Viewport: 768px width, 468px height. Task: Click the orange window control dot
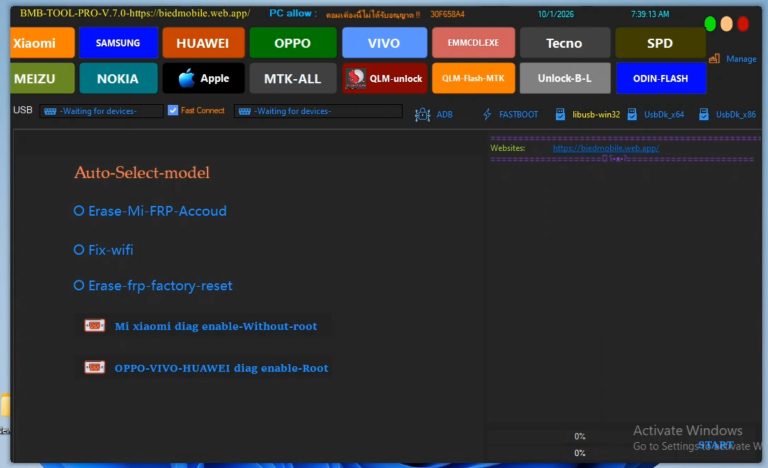coord(726,24)
